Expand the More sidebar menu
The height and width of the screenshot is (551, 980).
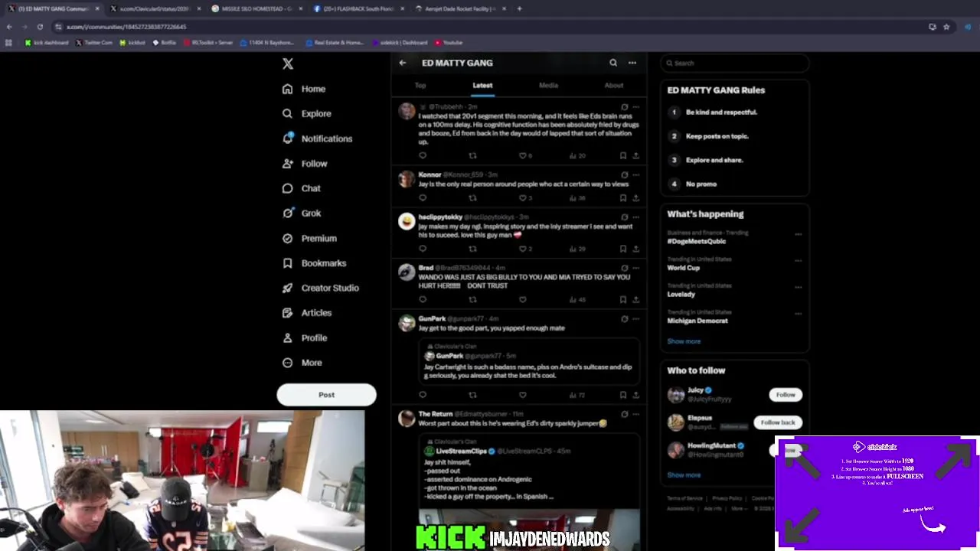302,363
